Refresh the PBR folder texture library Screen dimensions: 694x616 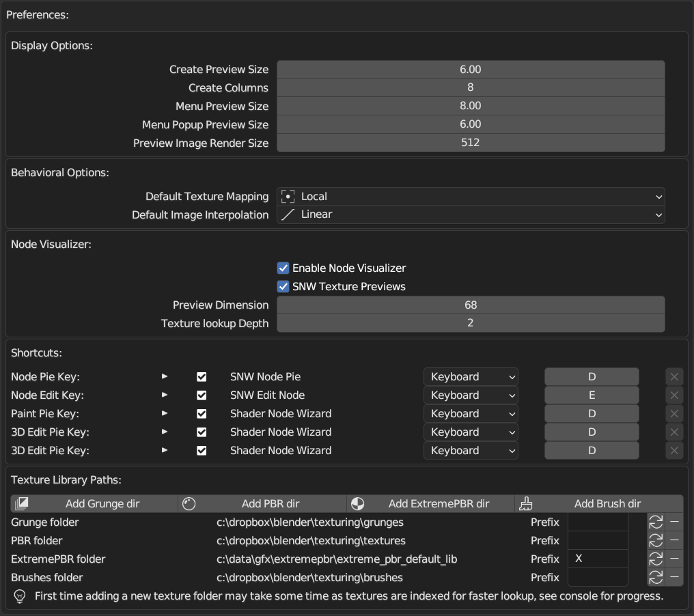656,541
